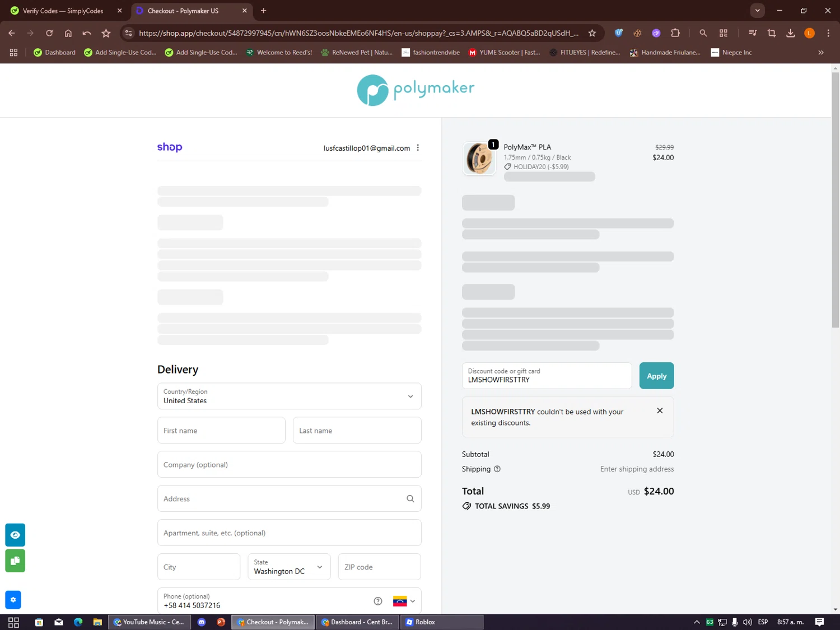Click the discount code input field
The image size is (840, 630).
(547, 376)
